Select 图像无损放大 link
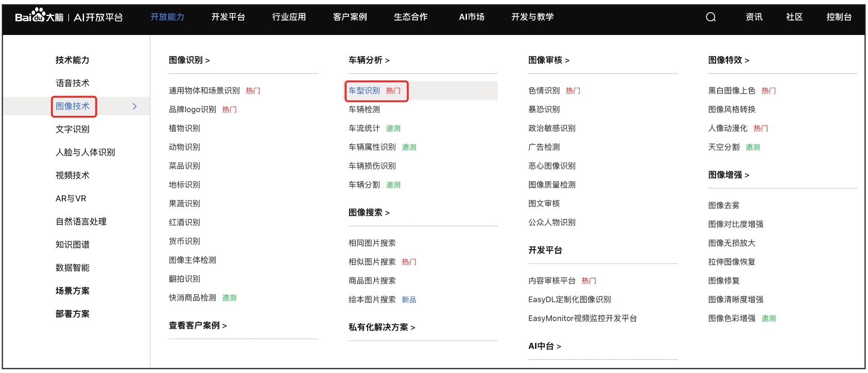868x373 pixels. click(x=732, y=243)
